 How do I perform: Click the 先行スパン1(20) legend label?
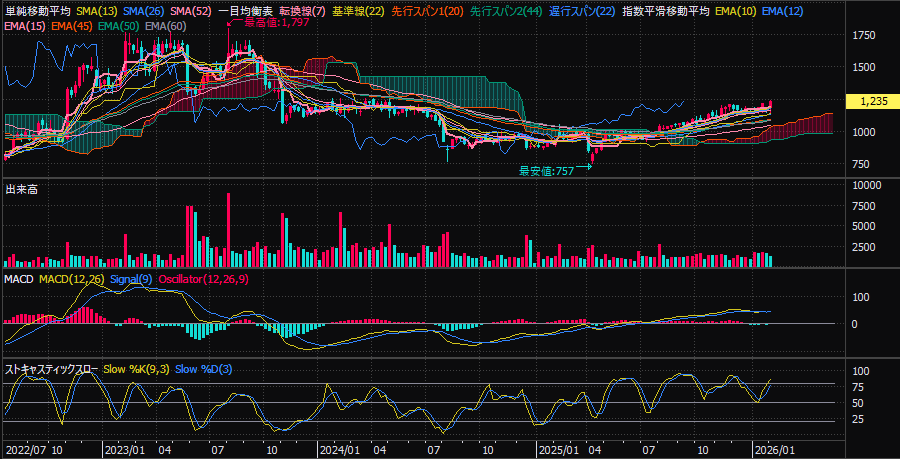point(427,11)
